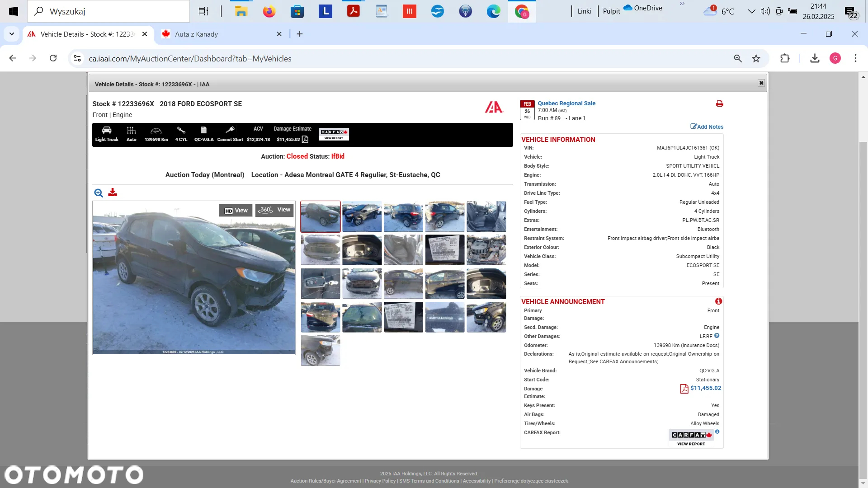The height and width of the screenshot is (488, 868).
Task: Close the Vehicle Details dialog
Action: pos(761,83)
